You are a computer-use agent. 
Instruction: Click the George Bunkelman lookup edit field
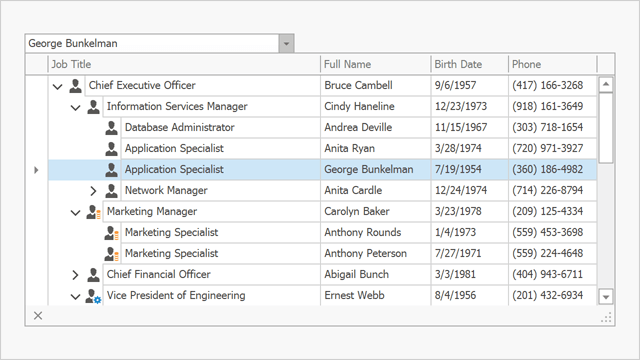click(152, 43)
